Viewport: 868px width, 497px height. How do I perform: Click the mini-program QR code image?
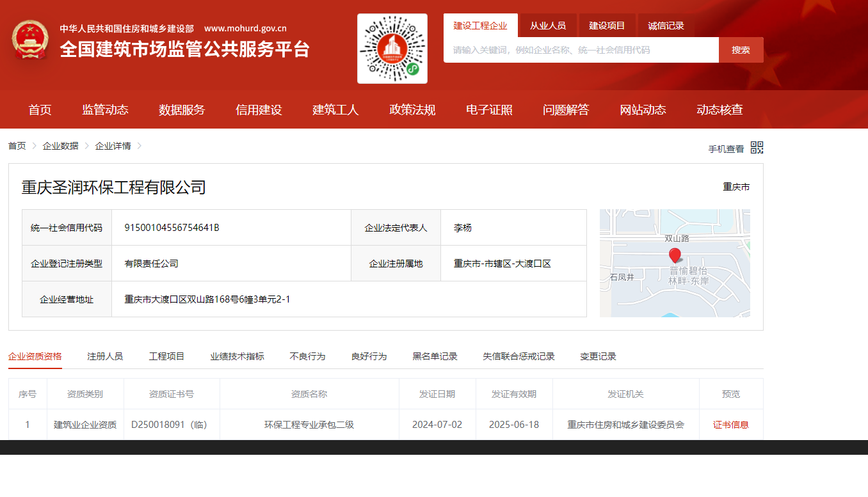coord(392,49)
